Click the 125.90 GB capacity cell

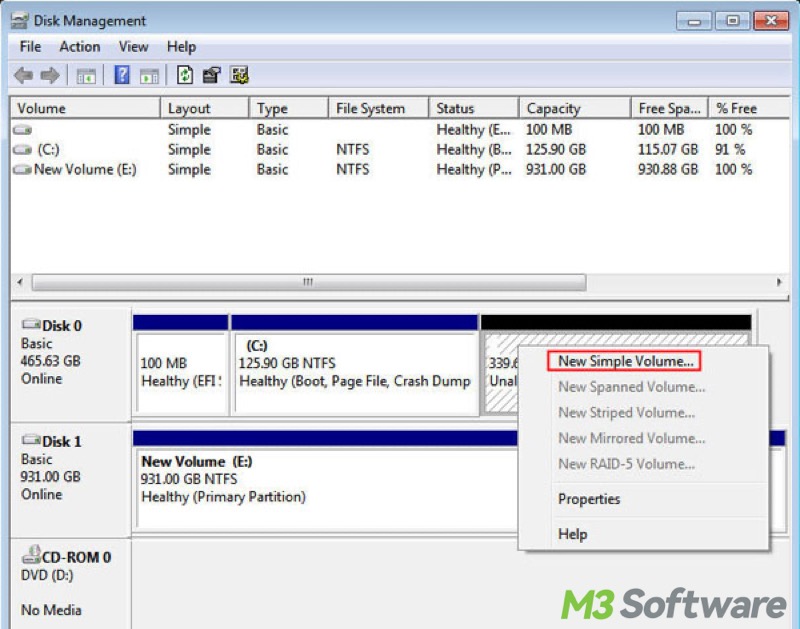pos(556,149)
